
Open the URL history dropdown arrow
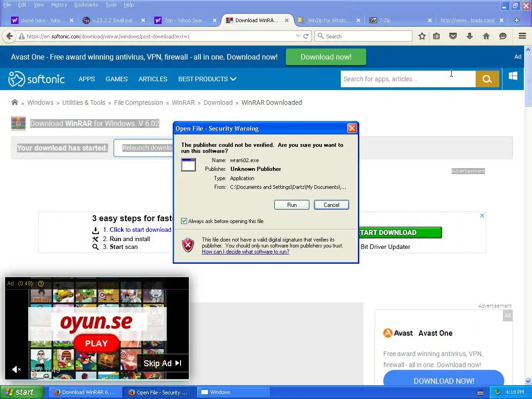click(x=297, y=36)
